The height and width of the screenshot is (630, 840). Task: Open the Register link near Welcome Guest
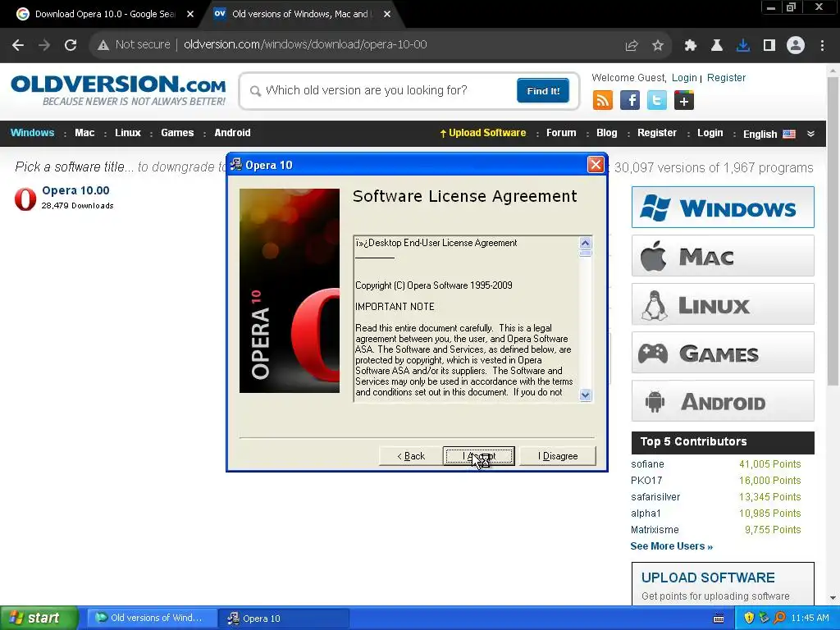click(x=727, y=78)
